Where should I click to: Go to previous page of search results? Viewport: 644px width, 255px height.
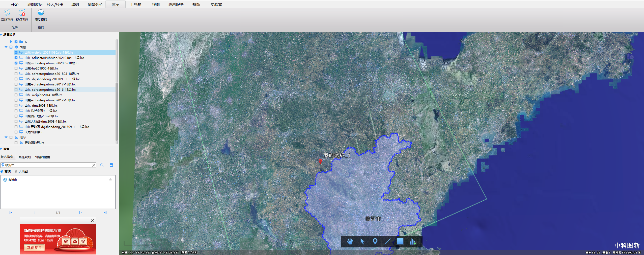pyautogui.click(x=35, y=213)
